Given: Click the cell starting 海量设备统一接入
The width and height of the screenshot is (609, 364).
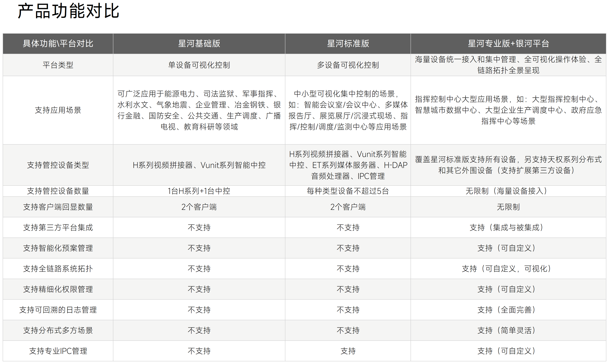Looking at the screenshot, I should 508,65.
